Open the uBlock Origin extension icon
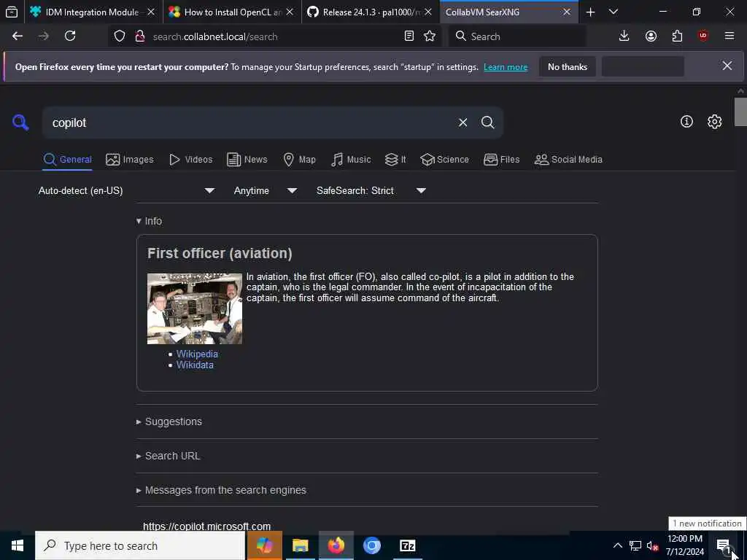Image resolution: width=747 pixels, height=560 pixels. (703, 36)
